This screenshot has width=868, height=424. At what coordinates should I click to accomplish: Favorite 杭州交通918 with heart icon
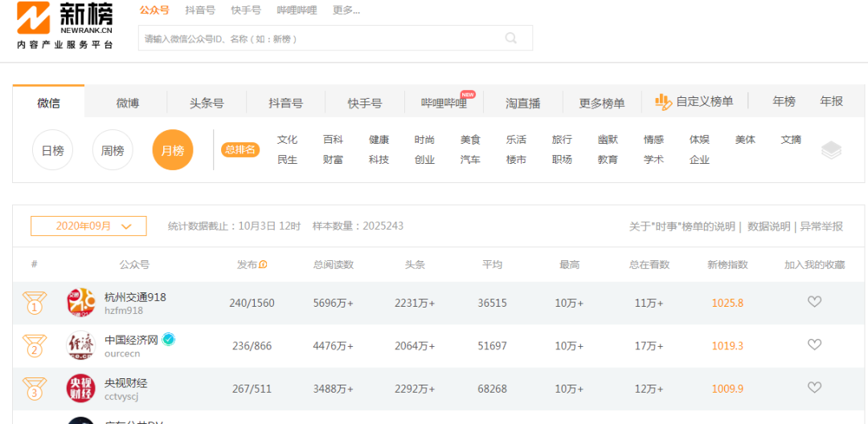pos(814,302)
